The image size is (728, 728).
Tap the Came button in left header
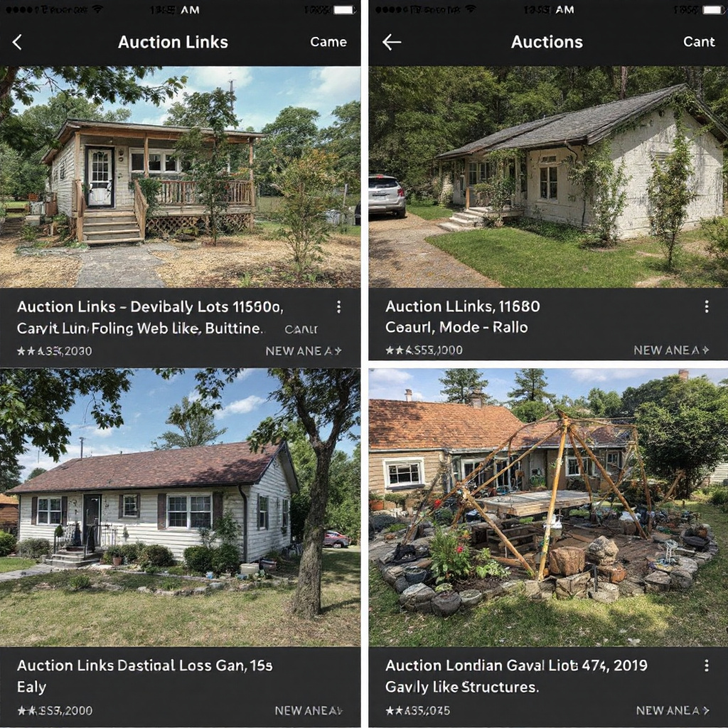(328, 42)
